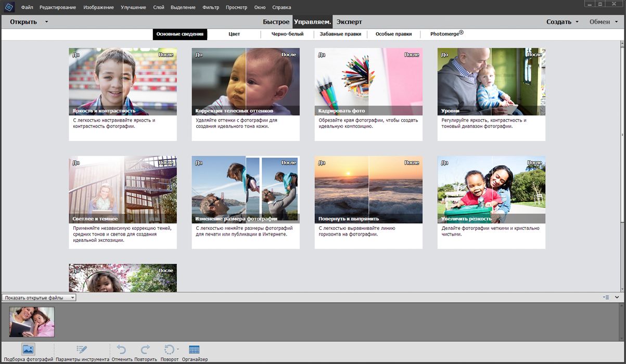This screenshot has height=364, width=626.
Task: Click description under Светлее и темнее card
Action: pyautogui.click(x=122, y=234)
